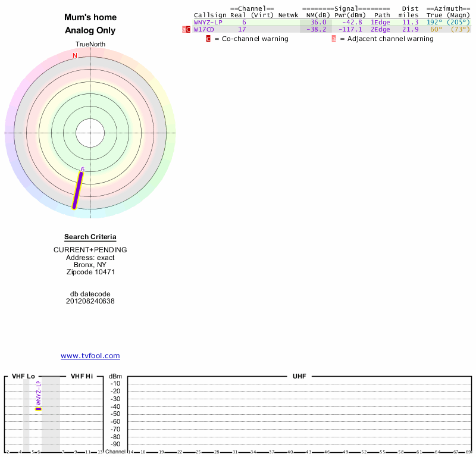Screen dimensions: 476x457
Task: Click the purple channel 6 bar on the radar
Action: coord(77,190)
